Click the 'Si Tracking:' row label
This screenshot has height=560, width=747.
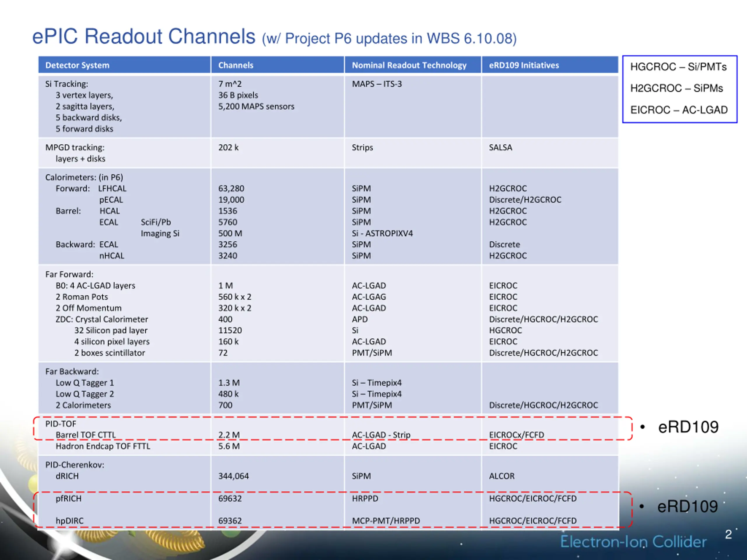67,84
